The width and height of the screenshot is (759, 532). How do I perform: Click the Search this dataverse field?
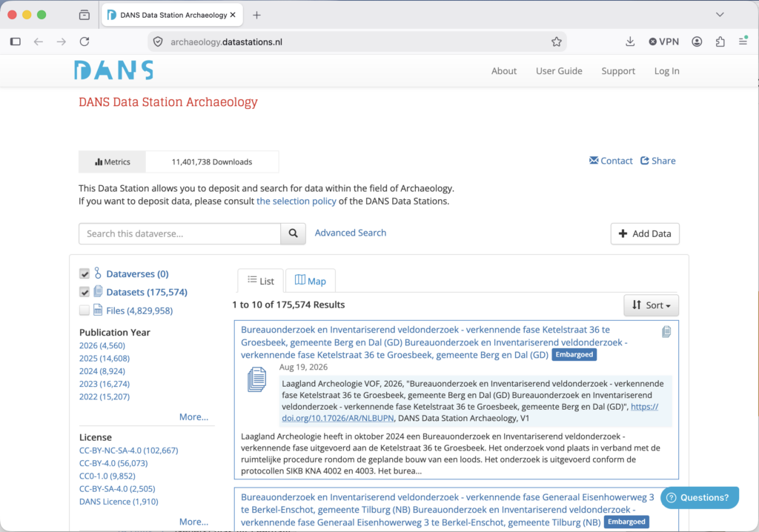(179, 234)
